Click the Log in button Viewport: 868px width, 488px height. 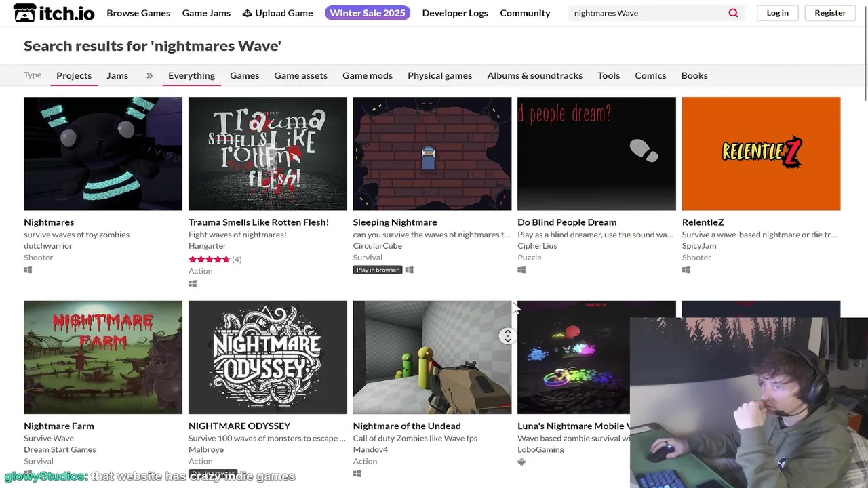[777, 13]
